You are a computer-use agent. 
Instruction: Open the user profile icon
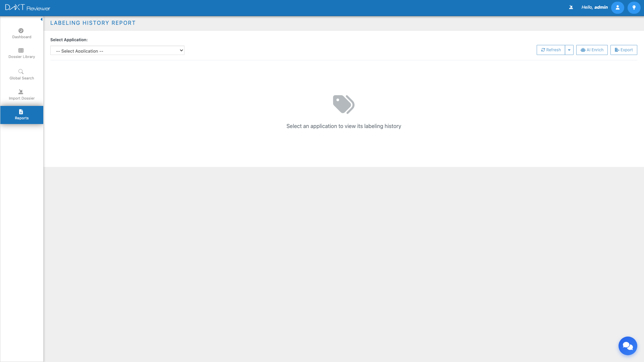(617, 7)
